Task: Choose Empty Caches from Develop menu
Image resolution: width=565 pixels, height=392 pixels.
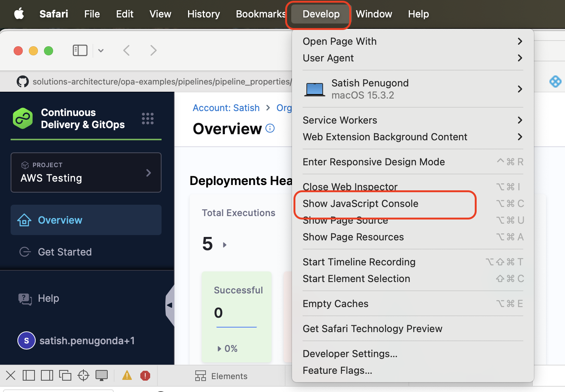Action: [335, 304]
